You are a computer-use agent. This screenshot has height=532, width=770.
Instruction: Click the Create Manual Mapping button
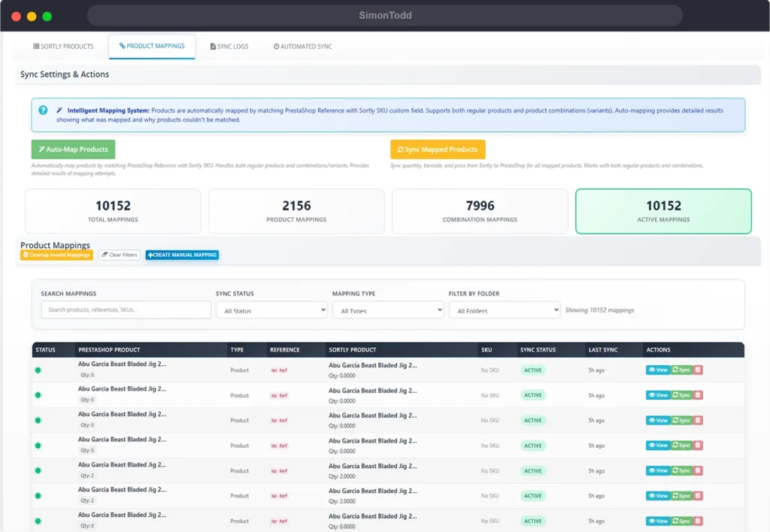182,255
